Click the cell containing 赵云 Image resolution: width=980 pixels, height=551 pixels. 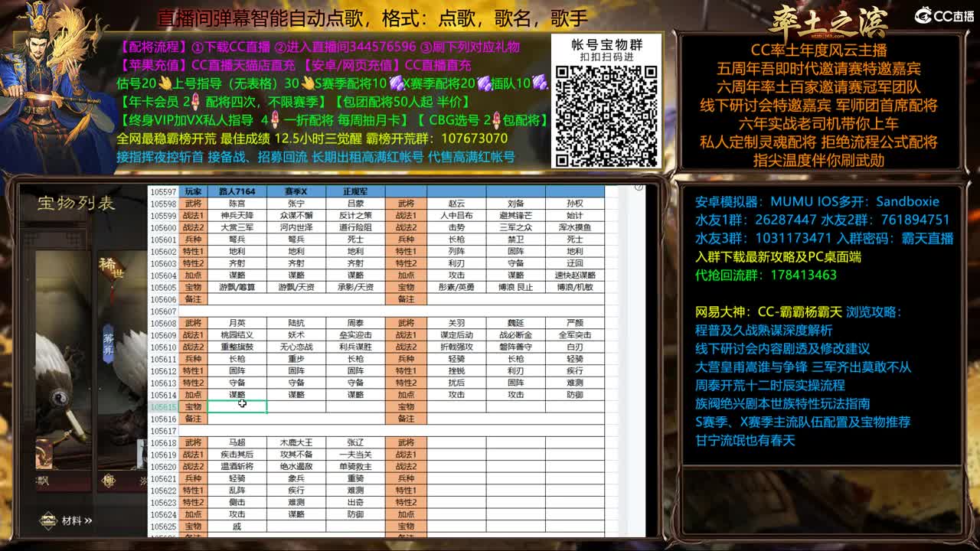coord(456,204)
